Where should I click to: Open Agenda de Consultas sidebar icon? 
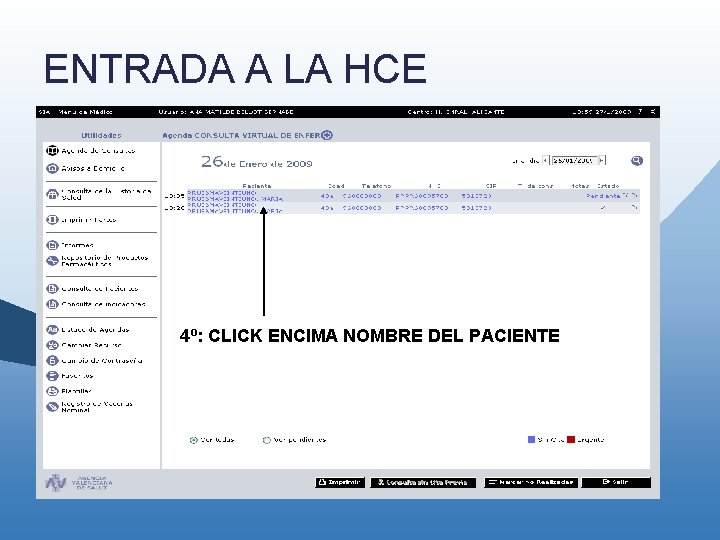(x=52, y=151)
